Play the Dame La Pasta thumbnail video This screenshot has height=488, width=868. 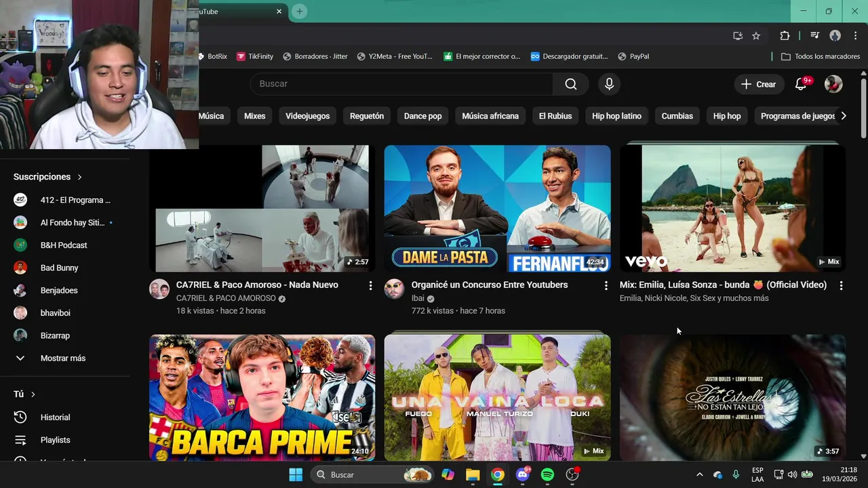pyautogui.click(x=497, y=209)
